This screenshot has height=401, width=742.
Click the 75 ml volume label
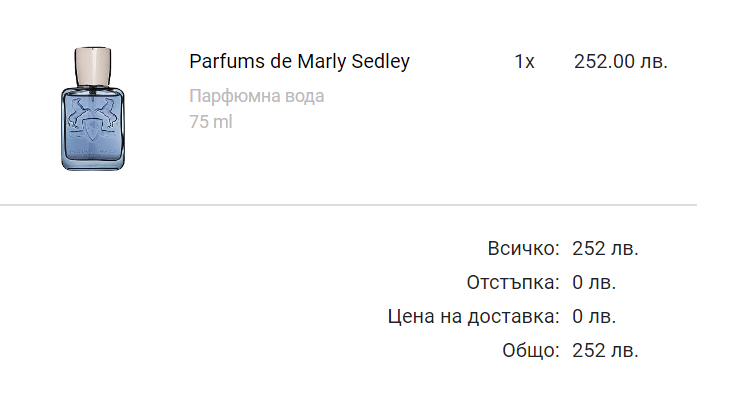[x=211, y=122]
